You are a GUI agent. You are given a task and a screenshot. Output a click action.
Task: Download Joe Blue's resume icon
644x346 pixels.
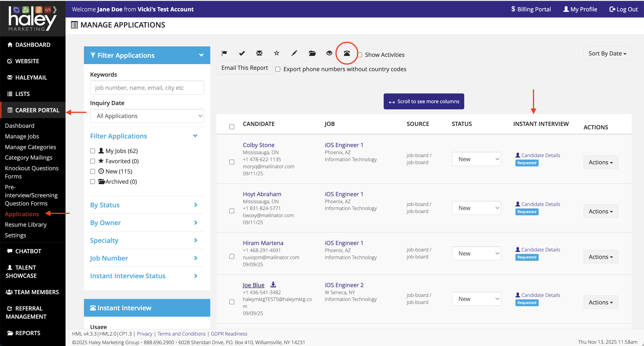point(273,284)
